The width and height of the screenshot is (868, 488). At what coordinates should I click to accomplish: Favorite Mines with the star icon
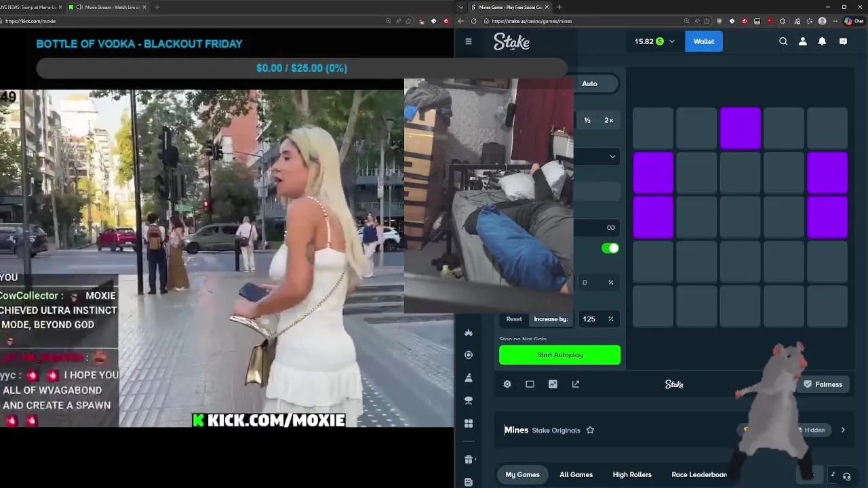590,430
